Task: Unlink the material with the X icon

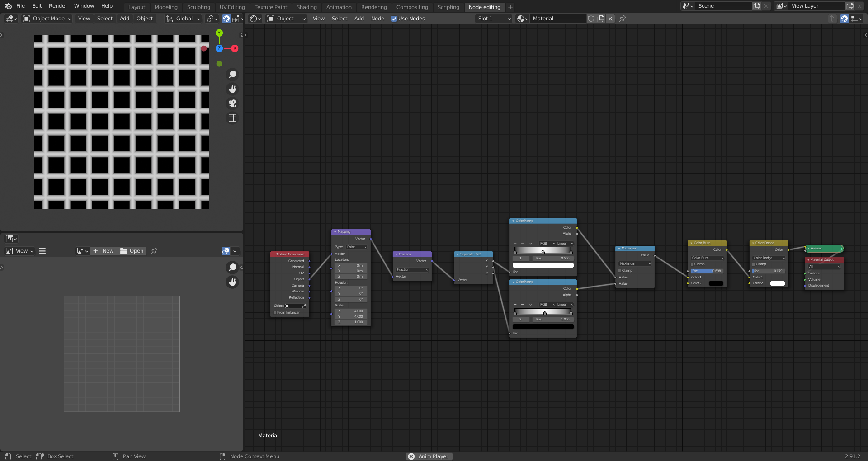Action: (610, 19)
